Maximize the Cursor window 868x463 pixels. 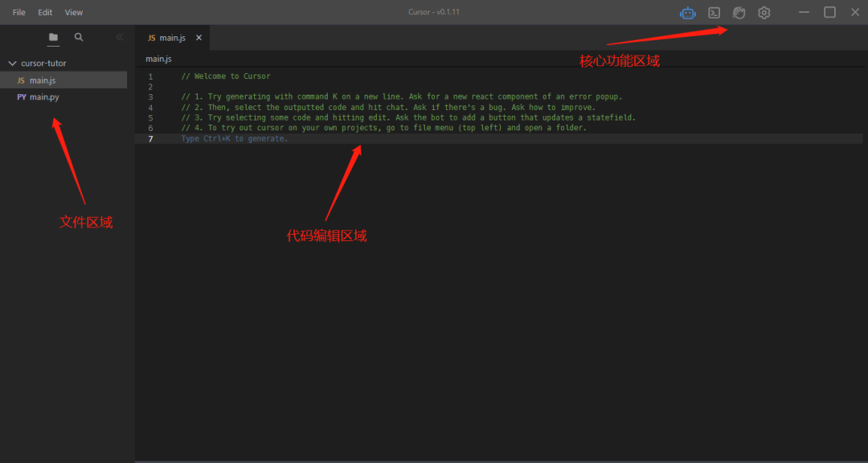click(x=829, y=12)
